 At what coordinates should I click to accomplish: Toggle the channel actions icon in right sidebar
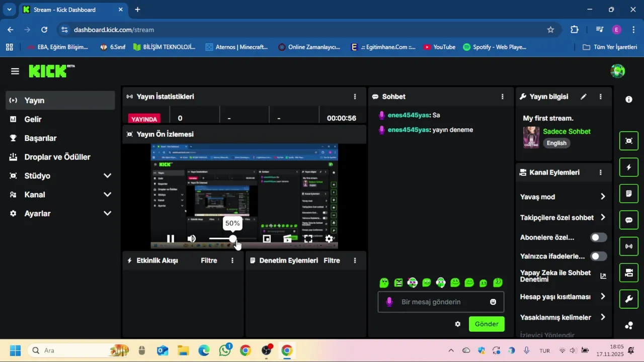point(628,273)
